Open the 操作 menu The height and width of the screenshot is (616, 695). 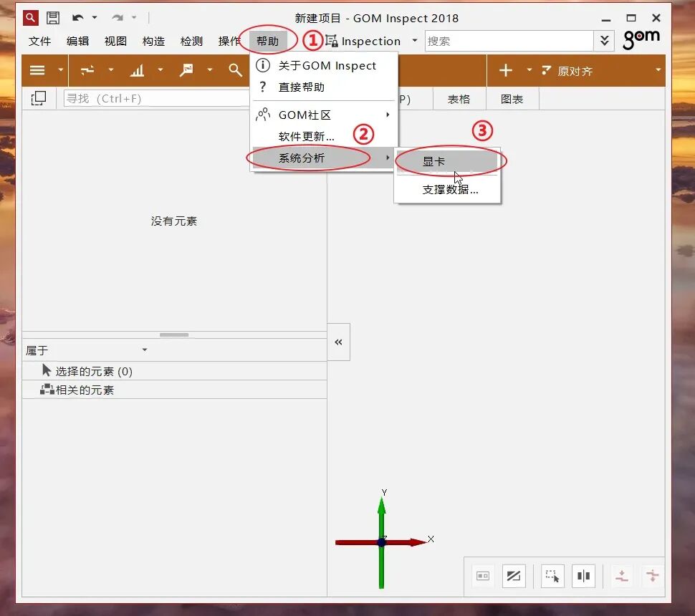[x=229, y=42]
